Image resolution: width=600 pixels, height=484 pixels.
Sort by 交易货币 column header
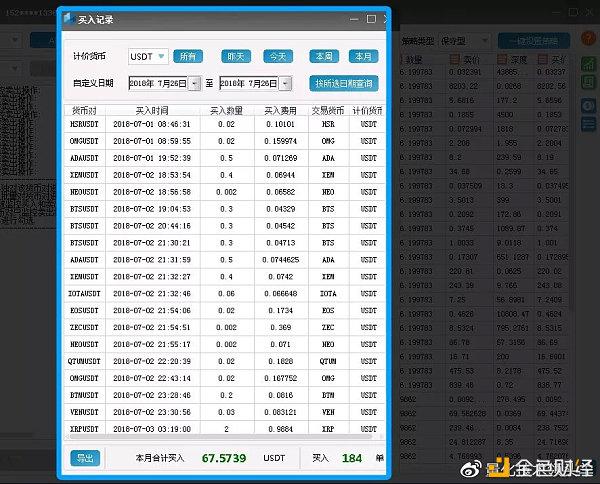(x=328, y=111)
